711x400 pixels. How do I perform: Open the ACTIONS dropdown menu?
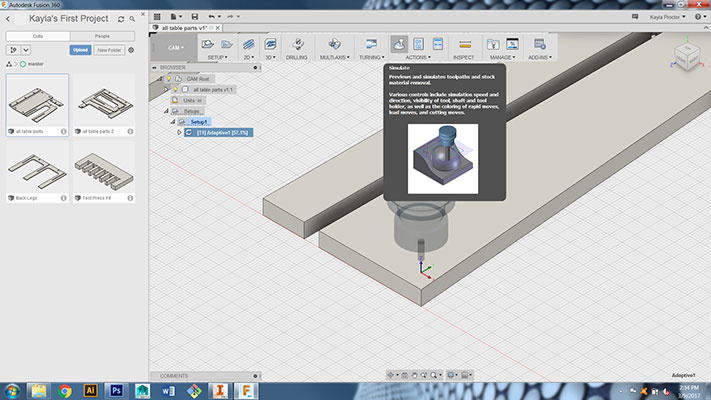pyautogui.click(x=418, y=58)
